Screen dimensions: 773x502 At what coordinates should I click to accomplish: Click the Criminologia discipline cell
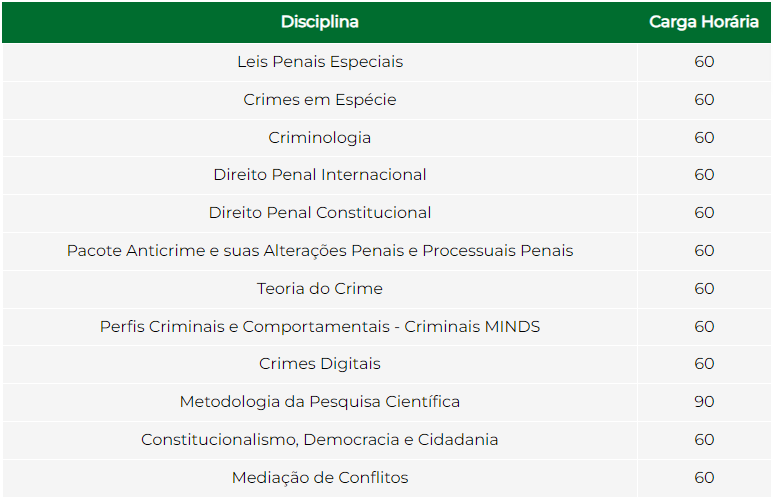point(319,138)
